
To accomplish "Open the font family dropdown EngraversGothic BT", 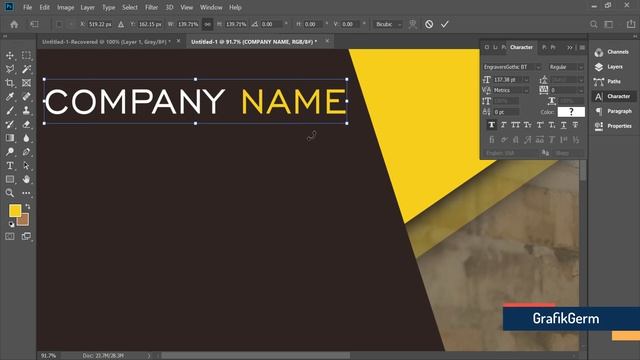I will [512, 67].
